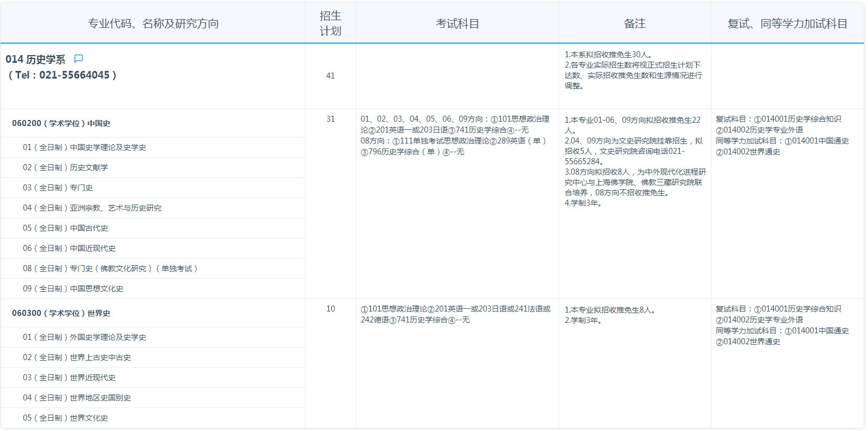868x431 pixels.
Task: Select the 060200 中国史 major row
Action: click(61, 123)
